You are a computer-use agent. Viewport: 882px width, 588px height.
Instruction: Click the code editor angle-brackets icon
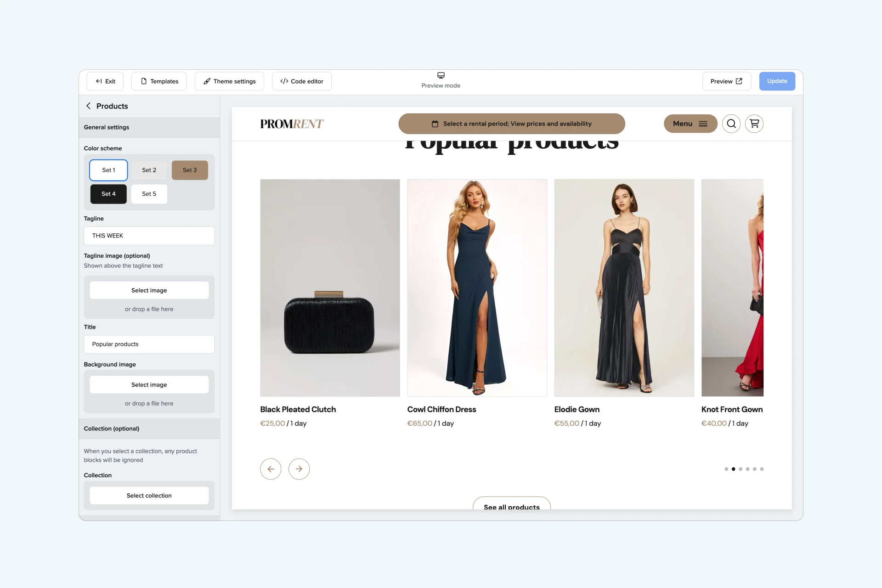pyautogui.click(x=283, y=81)
